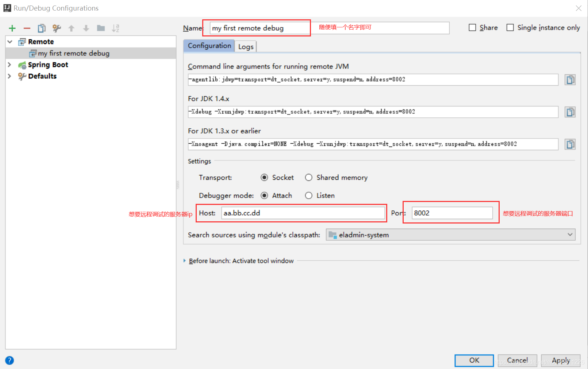
Task: Collapse the Remote tree node
Action: (9, 41)
